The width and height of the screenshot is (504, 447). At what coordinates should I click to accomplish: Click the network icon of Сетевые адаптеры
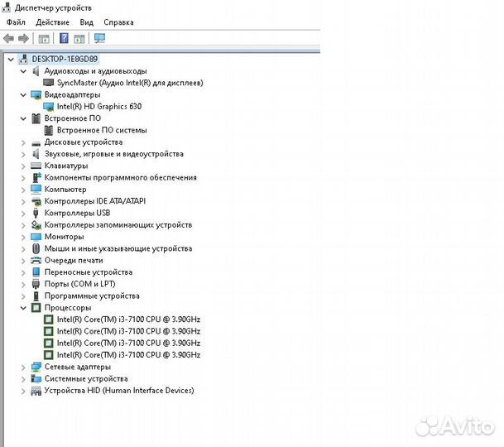click(36, 367)
